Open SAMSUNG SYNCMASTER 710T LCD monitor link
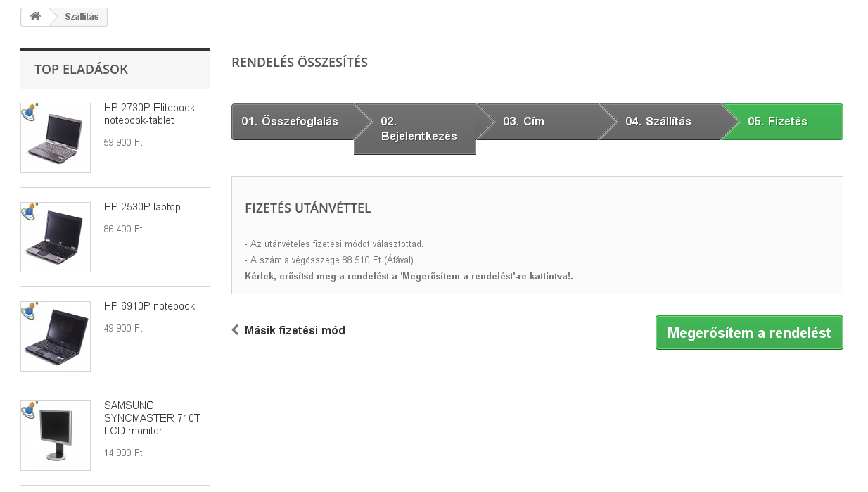The height and width of the screenshot is (492, 868). 152,417
